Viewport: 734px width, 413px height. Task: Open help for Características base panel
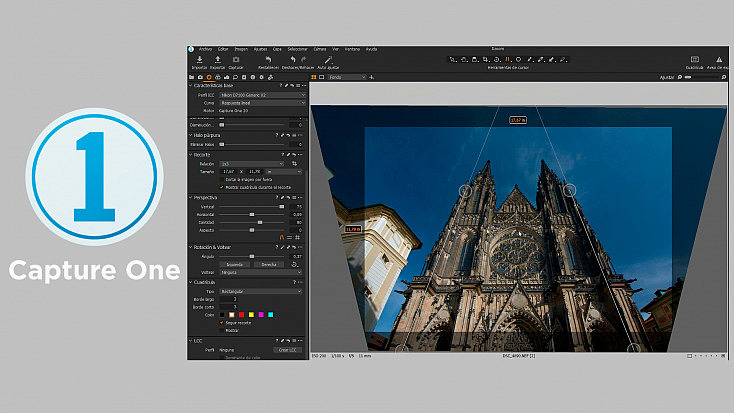click(x=280, y=86)
